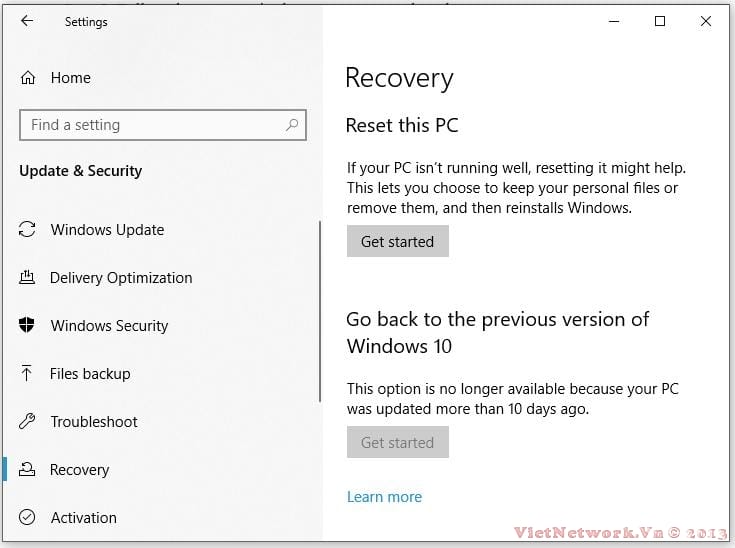Click the Activation checkmark icon
The width and height of the screenshot is (735, 548).
coord(28,518)
